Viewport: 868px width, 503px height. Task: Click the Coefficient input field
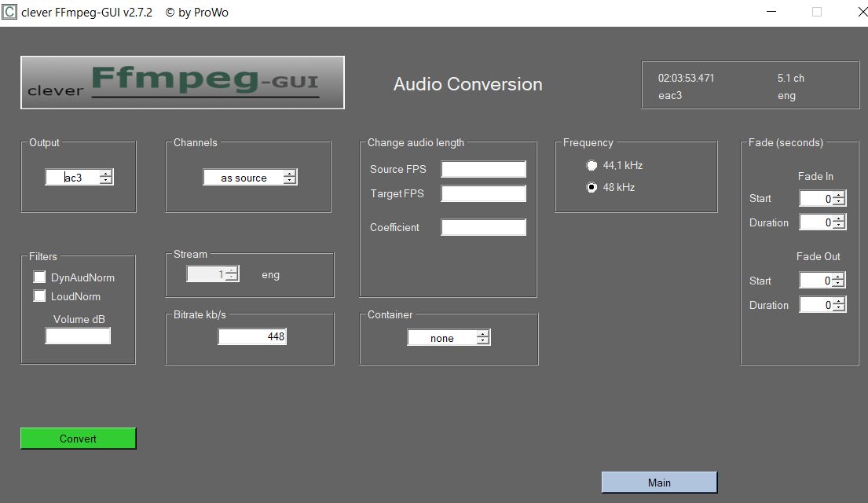483,227
